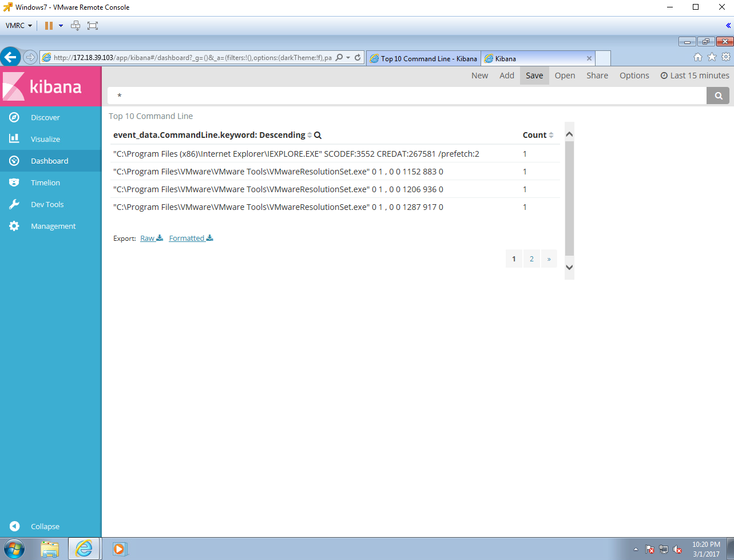This screenshot has width=734, height=560.
Task: Open Windows Explorer from the taskbar
Action: 50,549
